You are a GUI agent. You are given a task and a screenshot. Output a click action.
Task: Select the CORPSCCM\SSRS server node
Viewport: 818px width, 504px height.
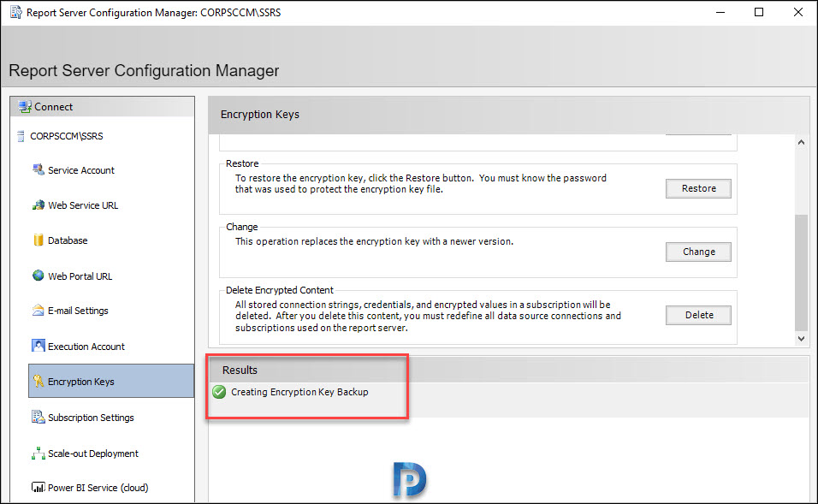(66, 136)
